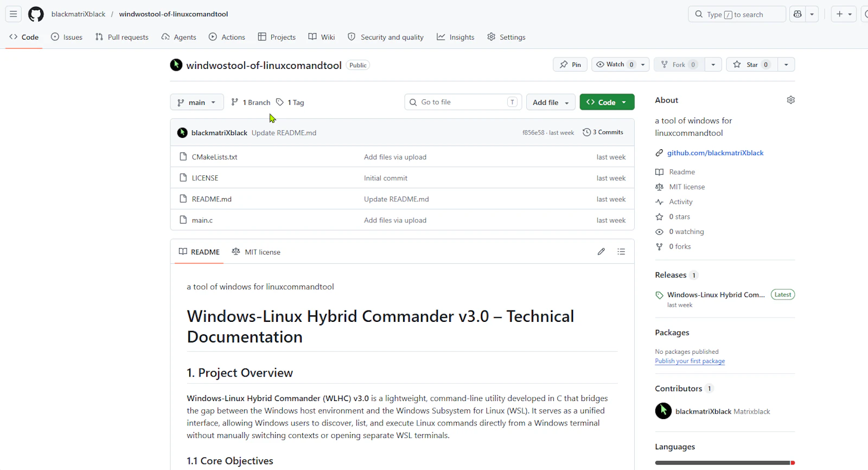
Task: View the 3 Commits history
Action: pos(603,132)
